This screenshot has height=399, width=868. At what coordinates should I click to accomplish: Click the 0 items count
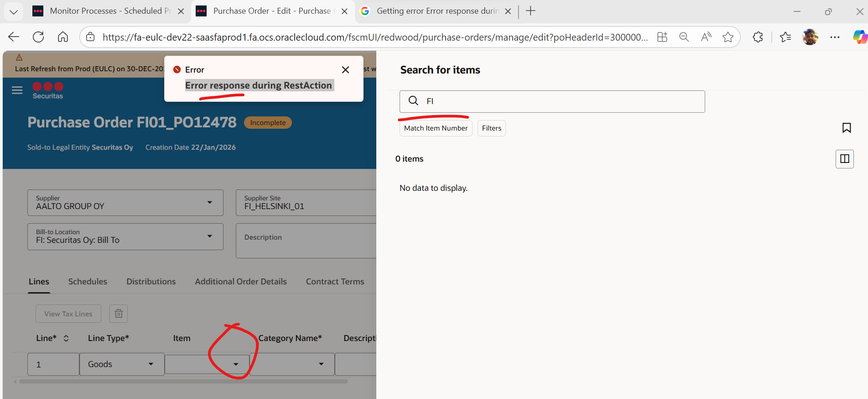coord(409,159)
